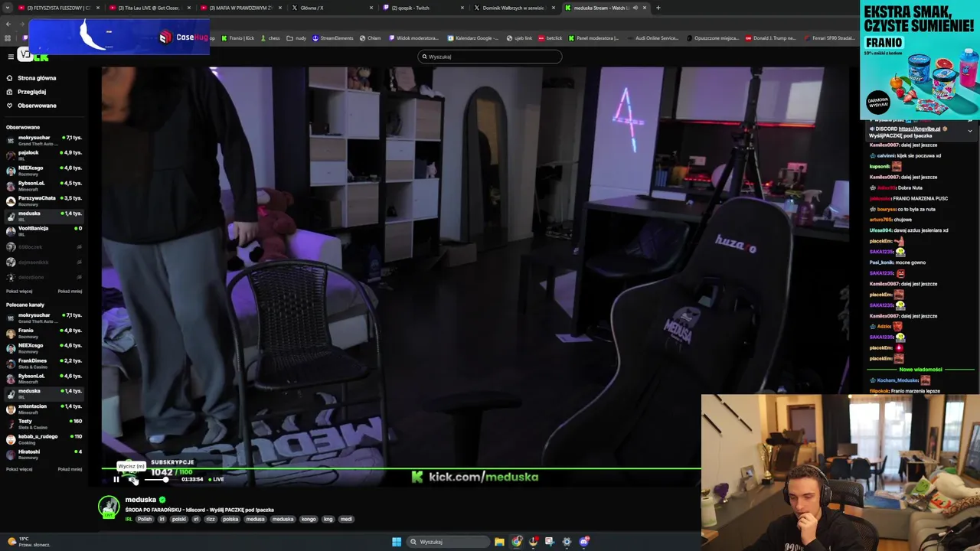This screenshot has height=551, width=980.
Task: Collapse recommended channels with Pokaż mniej
Action: [x=70, y=469]
